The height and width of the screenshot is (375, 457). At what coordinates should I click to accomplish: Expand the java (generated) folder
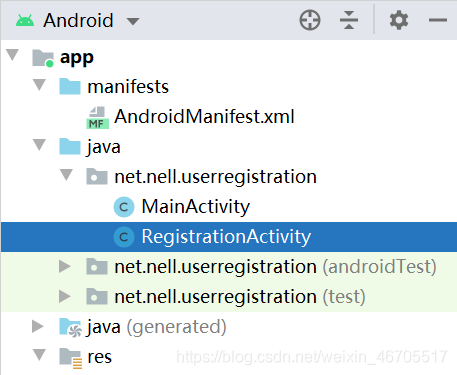coord(38,327)
